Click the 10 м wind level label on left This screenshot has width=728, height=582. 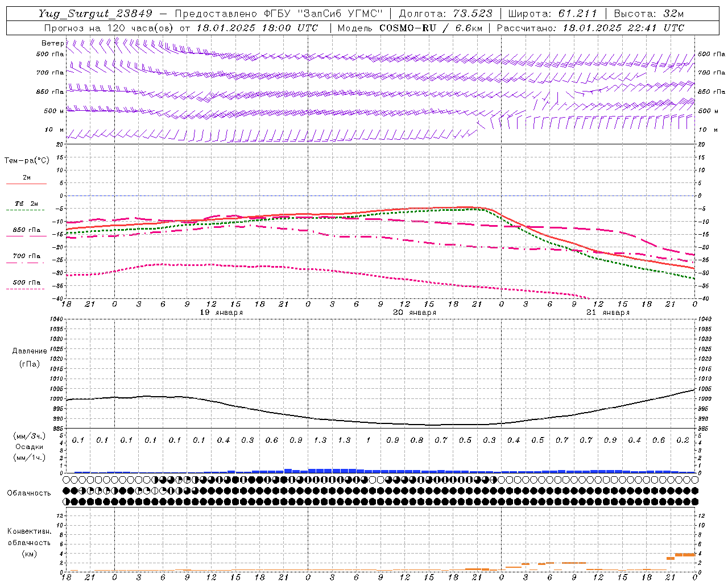(x=54, y=130)
